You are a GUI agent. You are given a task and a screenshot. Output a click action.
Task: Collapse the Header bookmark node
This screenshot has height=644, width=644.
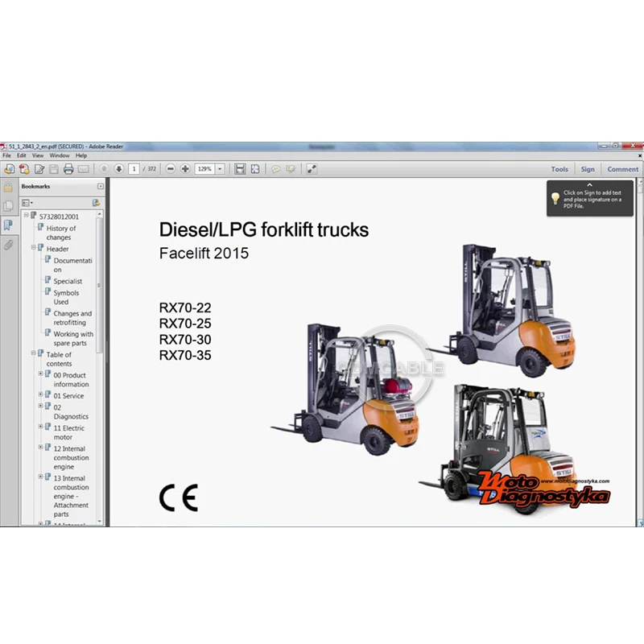click(x=34, y=248)
